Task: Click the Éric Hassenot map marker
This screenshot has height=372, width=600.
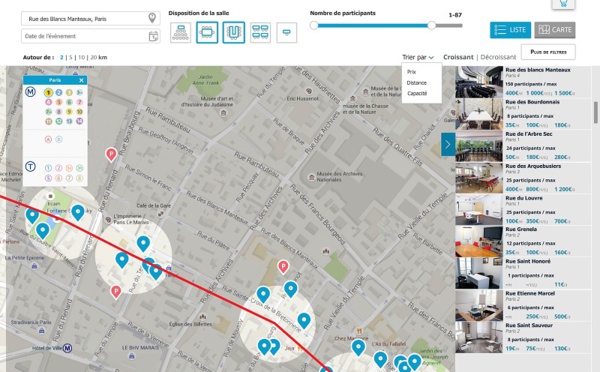Action: (308, 91)
